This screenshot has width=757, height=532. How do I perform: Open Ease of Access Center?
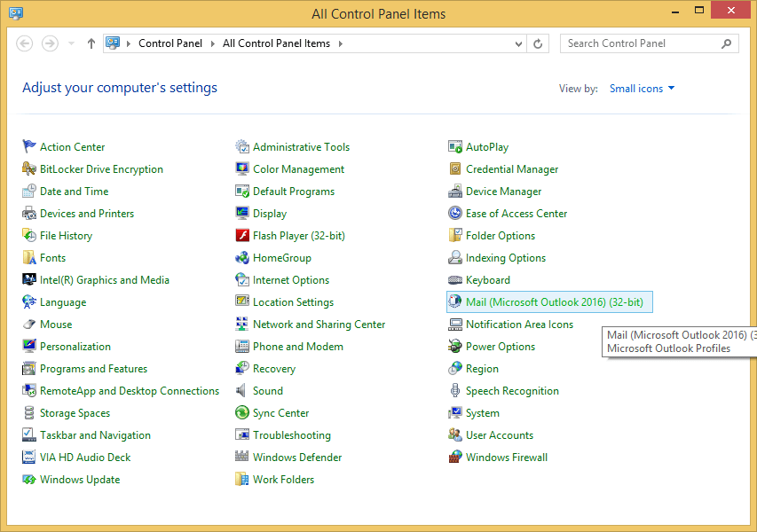coord(516,213)
